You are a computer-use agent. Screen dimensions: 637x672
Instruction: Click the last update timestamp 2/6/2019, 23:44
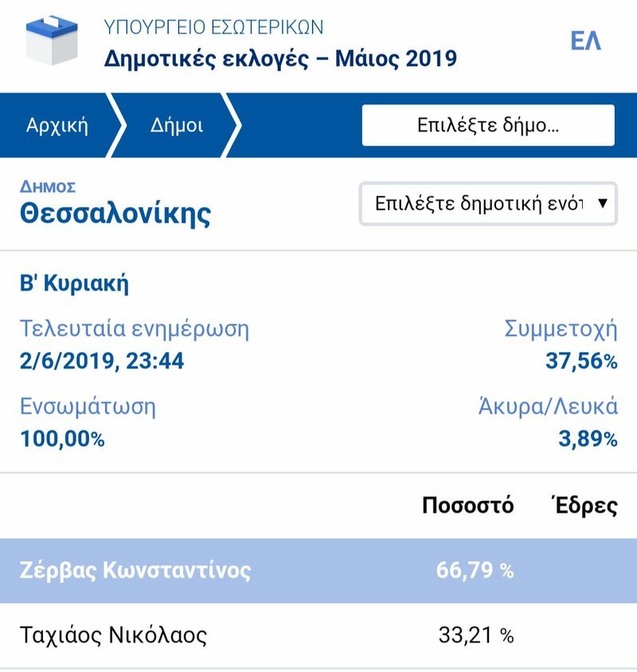pos(102,361)
